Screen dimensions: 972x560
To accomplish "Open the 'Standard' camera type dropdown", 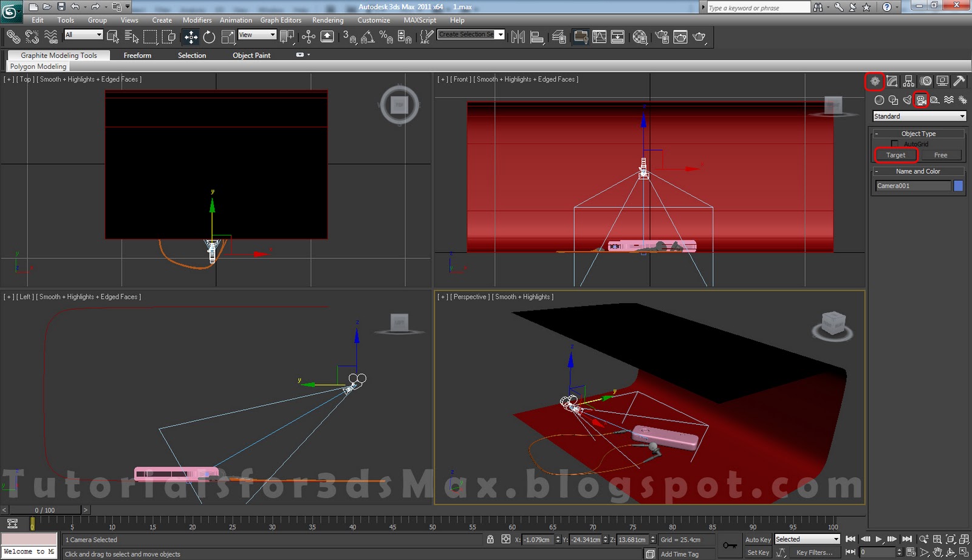I will click(x=919, y=116).
